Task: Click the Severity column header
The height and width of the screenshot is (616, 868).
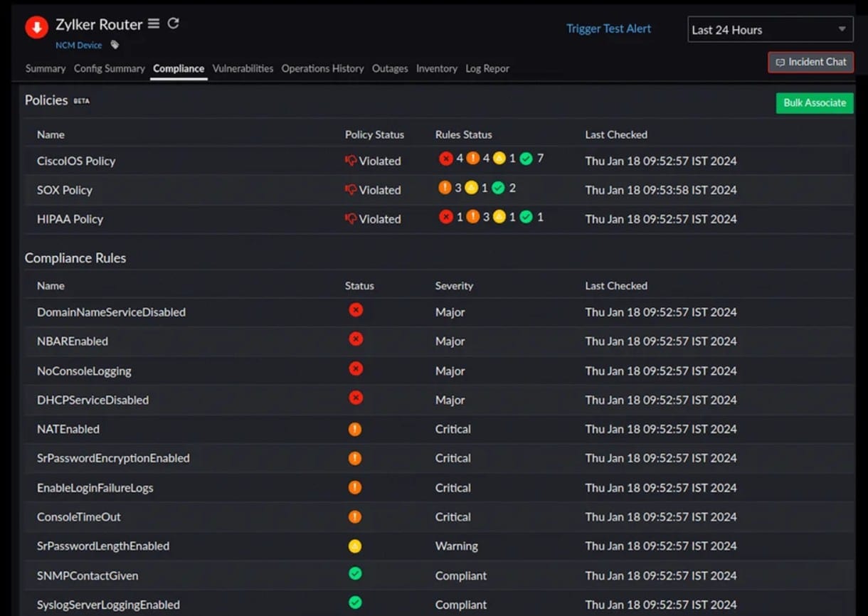Action: (x=454, y=285)
